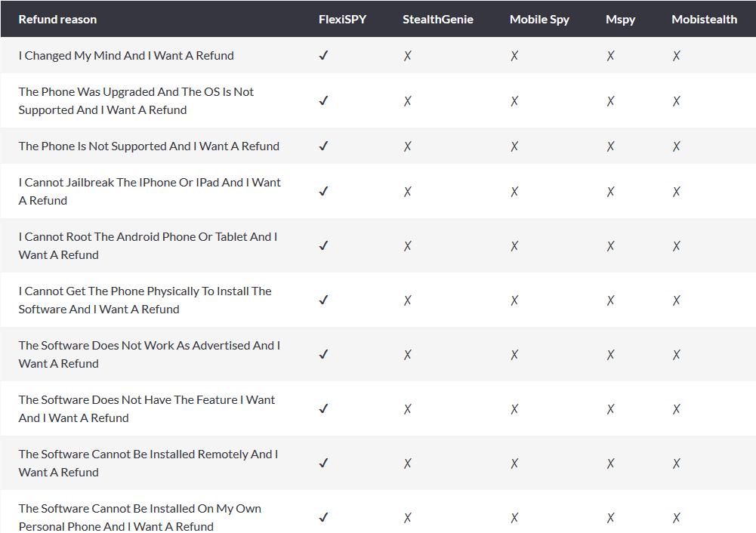This screenshot has width=756, height=533.
Task: Click Mspy X for 'Cannot Be Installed Remotely' row
Action: click(x=610, y=463)
